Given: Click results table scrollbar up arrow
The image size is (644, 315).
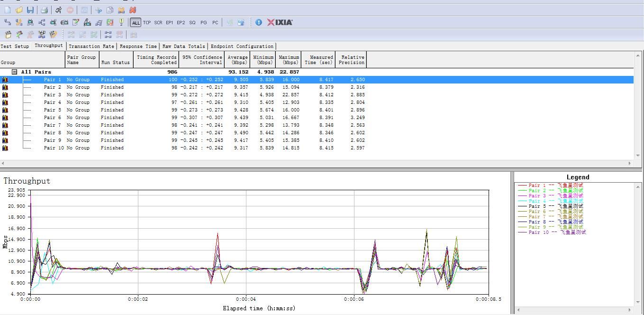Looking at the screenshot, I should click(638, 55).
